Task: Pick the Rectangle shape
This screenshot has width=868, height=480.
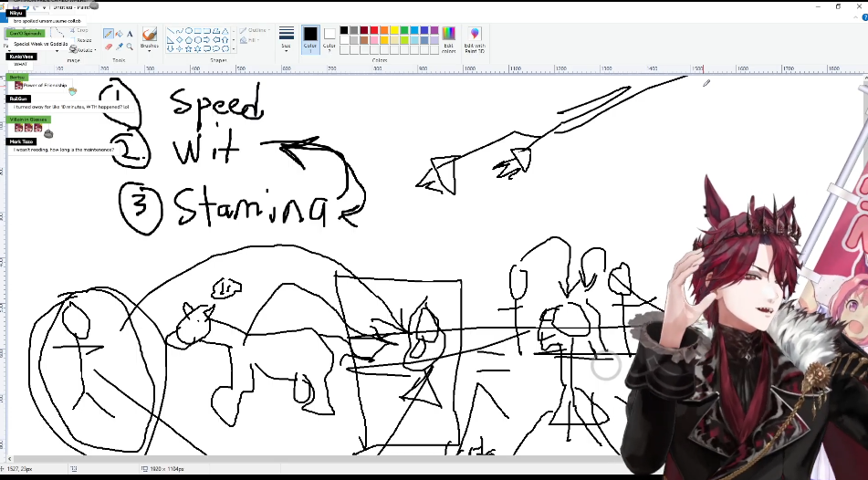Action: click(x=198, y=30)
